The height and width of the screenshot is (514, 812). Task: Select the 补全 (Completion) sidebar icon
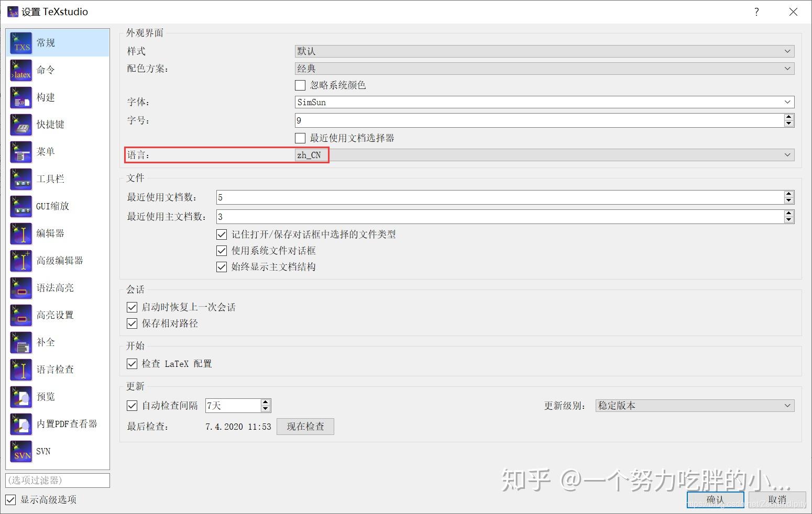coord(45,342)
